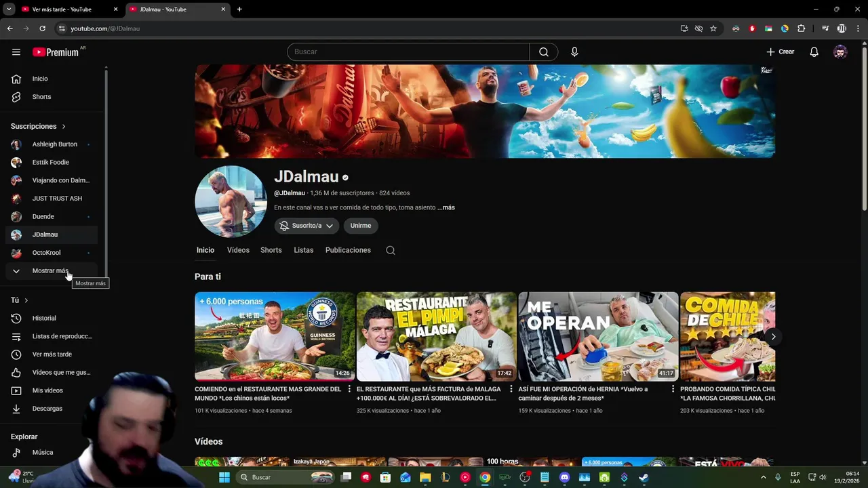Show next Para ti videos arrow

(x=773, y=337)
